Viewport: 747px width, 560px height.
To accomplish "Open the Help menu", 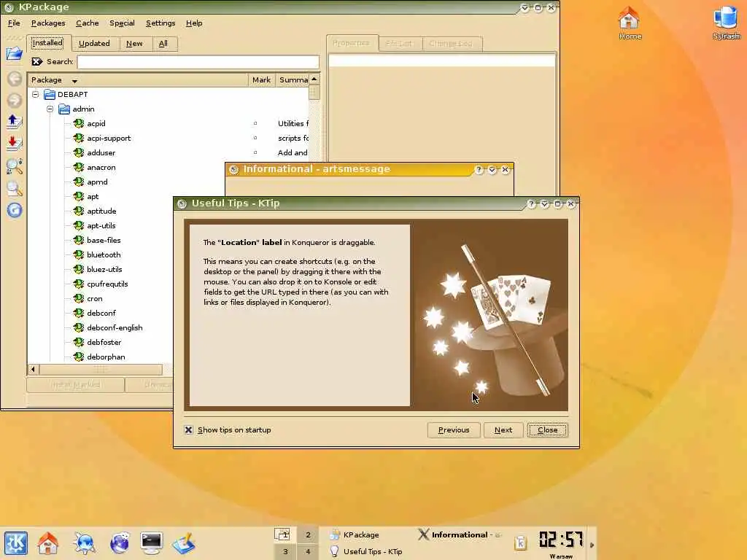I will point(194,23).
